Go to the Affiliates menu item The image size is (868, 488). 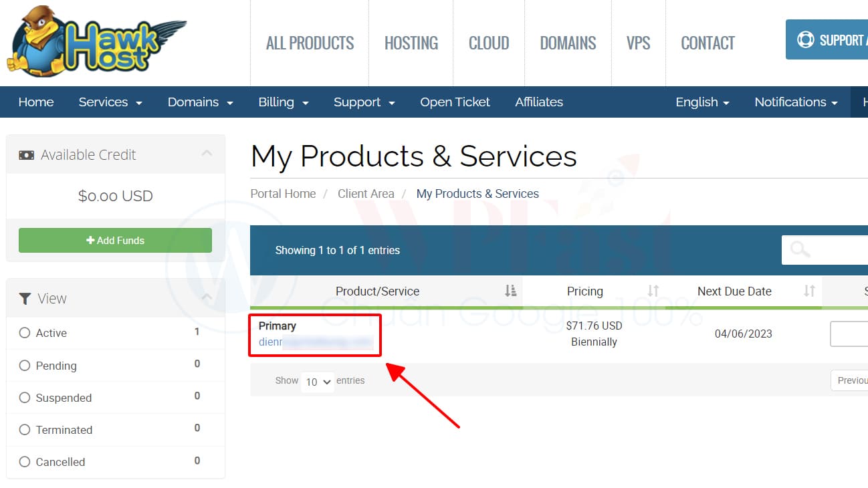[x=538, y=102]
